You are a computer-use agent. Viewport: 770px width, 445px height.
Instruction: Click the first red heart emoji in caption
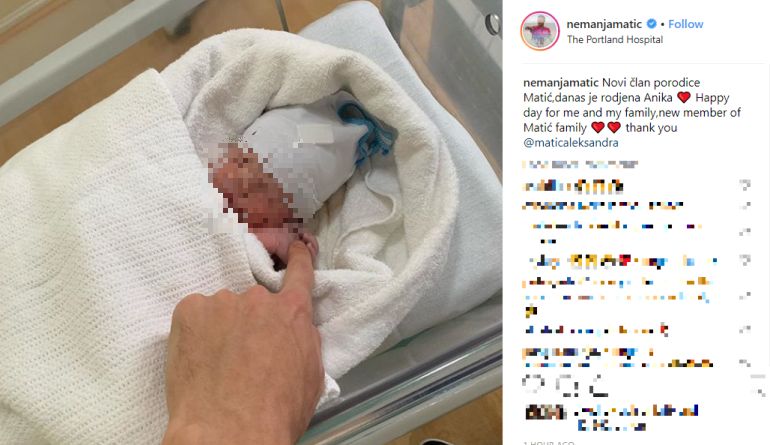tap(684, 97)
